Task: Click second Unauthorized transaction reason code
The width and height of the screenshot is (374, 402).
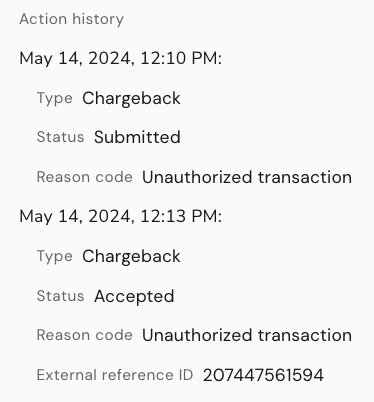Action: 247,335
